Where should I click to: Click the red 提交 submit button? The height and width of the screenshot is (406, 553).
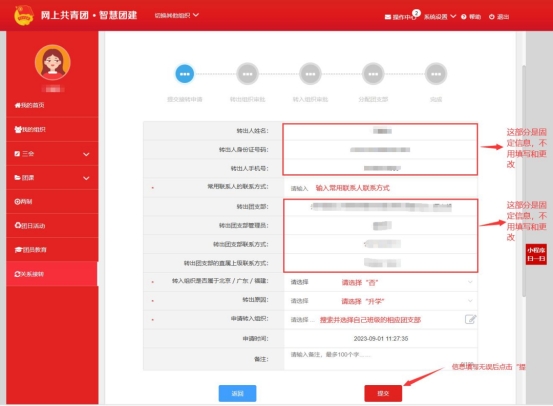tap(383, 393)
